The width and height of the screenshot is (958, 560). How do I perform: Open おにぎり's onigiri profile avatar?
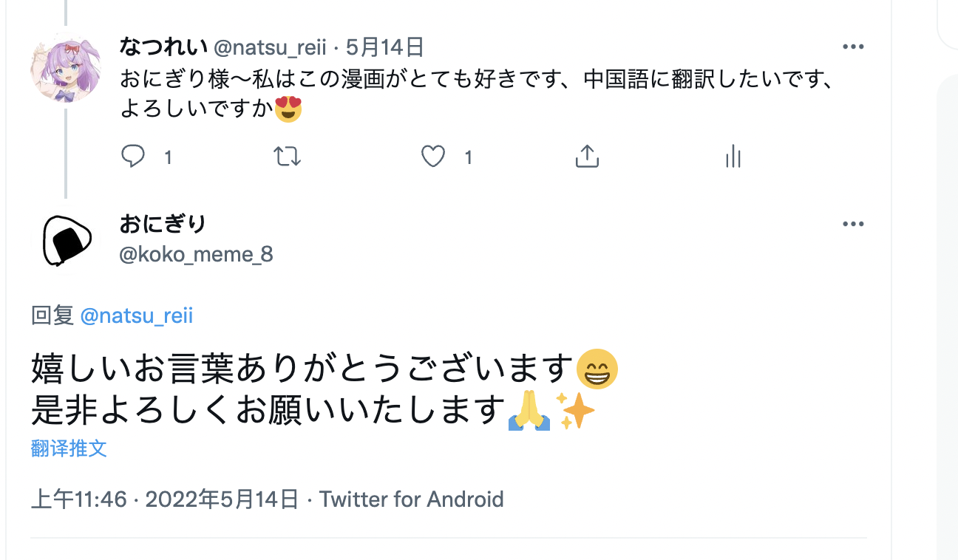point(65,240)
